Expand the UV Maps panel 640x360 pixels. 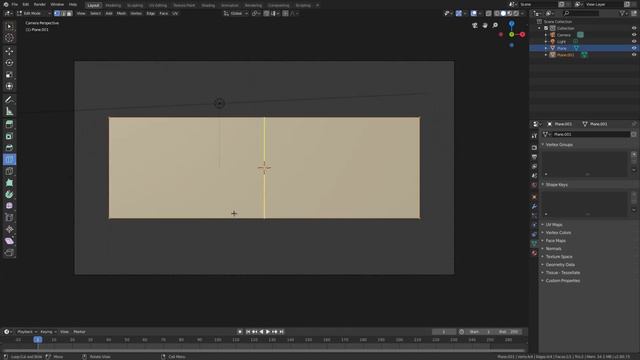point(553,224)
